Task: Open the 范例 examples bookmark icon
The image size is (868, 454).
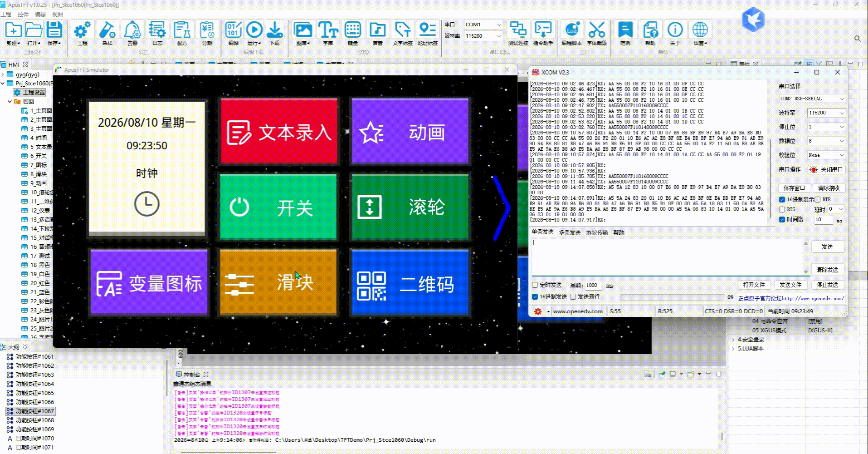Action: 625,30
